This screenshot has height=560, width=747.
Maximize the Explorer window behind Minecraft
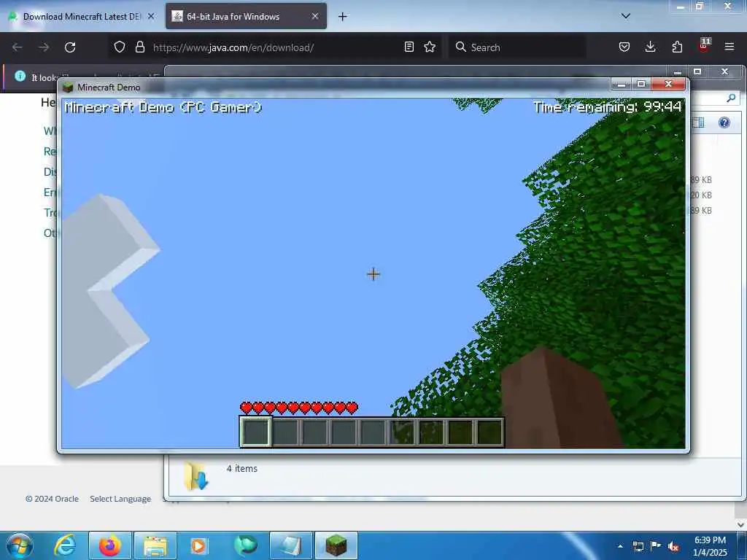tap(697, 71)
